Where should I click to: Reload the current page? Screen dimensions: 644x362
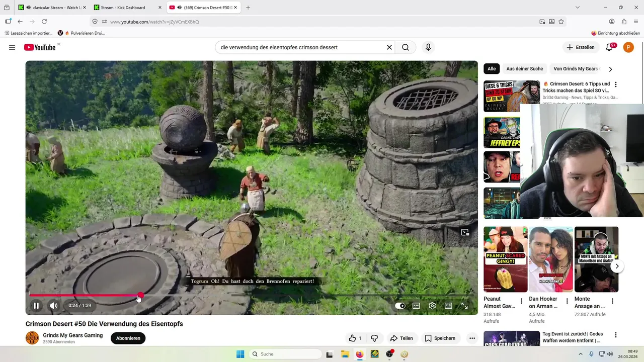pos(44,22)
